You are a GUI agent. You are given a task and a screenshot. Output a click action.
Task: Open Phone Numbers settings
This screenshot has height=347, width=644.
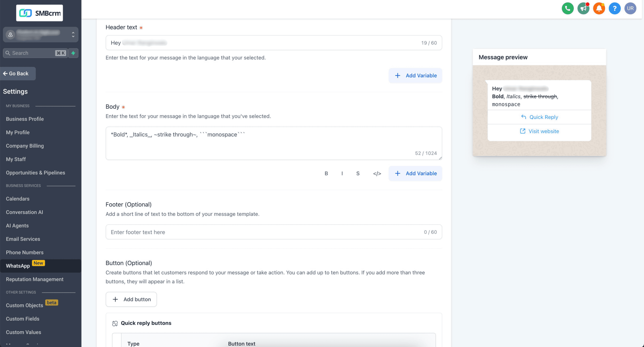[25, 252]
